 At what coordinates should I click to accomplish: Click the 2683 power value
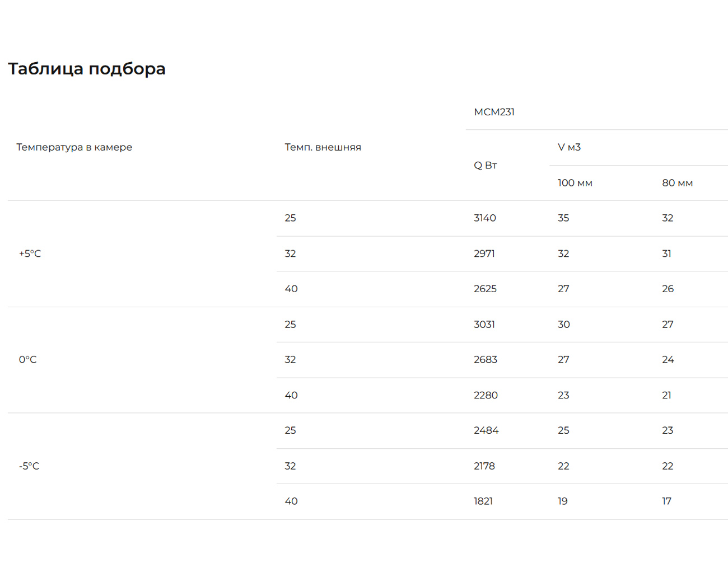coord(485,359)
